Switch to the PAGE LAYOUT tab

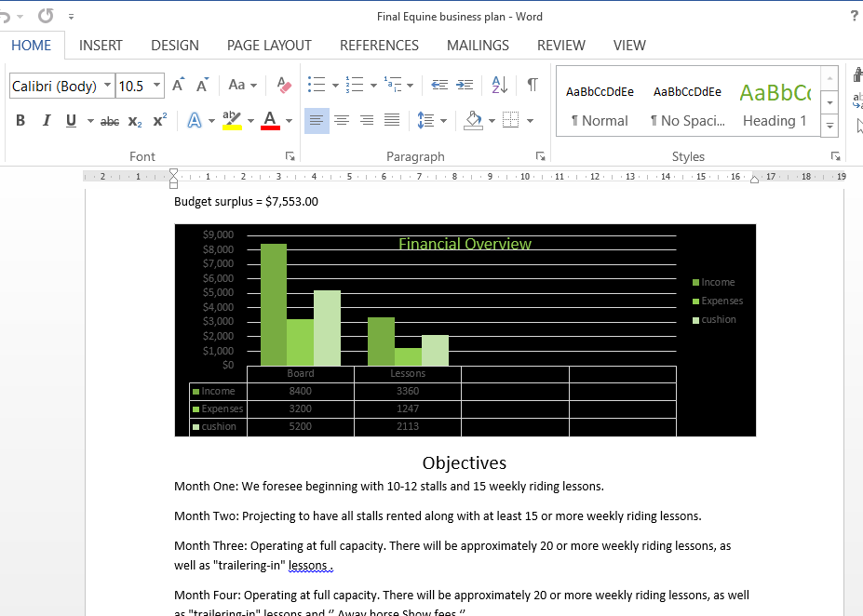click(x=269, y=45)
